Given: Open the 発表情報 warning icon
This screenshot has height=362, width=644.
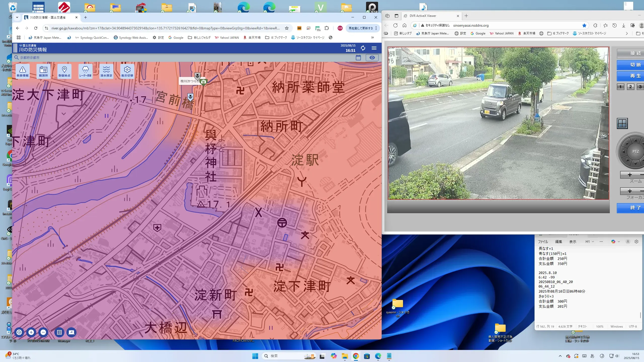Looking at the screenshot, I should (23, 71).
